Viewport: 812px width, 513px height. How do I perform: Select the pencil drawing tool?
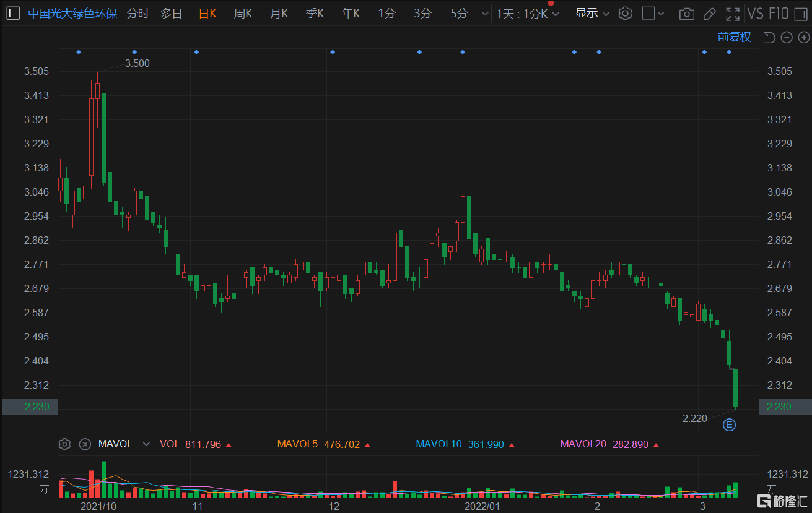(710, 14)
